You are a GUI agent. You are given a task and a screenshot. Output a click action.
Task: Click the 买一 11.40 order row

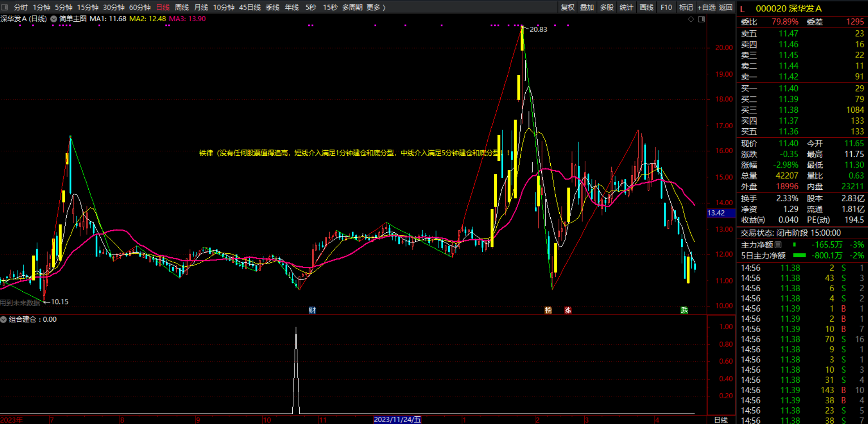(x=802, y=88)
